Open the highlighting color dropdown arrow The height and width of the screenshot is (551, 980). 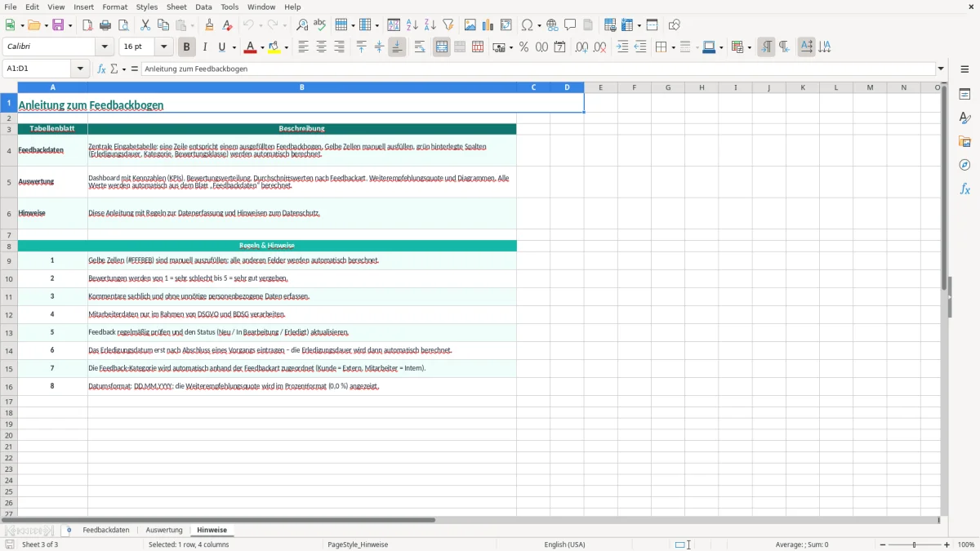point(286,47)
